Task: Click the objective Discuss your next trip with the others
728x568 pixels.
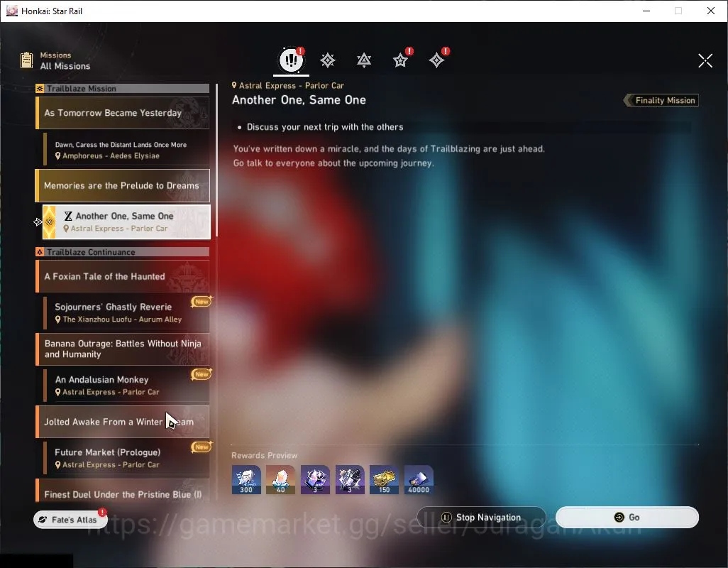Action: click(x=325, y=127)
